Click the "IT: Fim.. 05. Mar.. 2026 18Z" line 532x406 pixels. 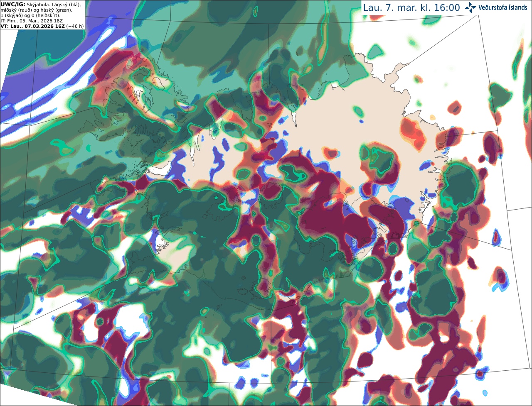[x=32, y=21]
